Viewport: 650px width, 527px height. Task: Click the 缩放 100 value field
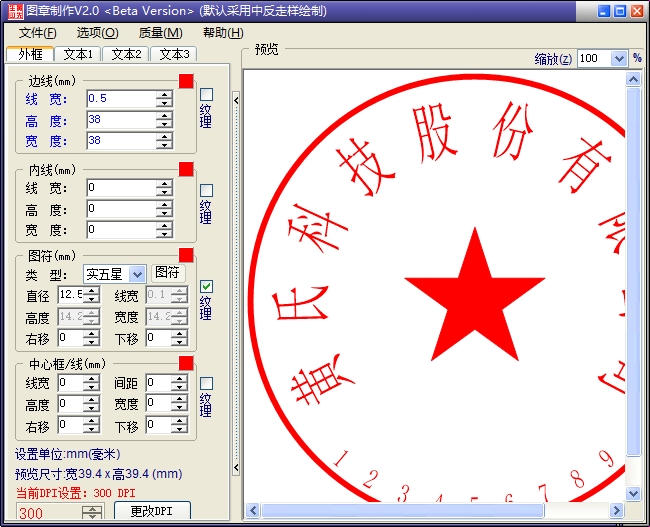pyautogui.click(x=594, y=58)
